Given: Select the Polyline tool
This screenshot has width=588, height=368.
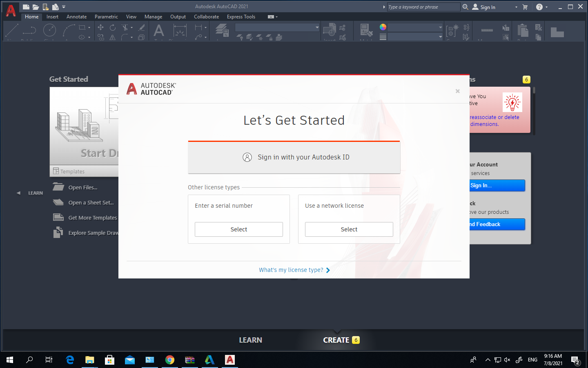Looking at the screenshot, I should click(x=29, y=31).
